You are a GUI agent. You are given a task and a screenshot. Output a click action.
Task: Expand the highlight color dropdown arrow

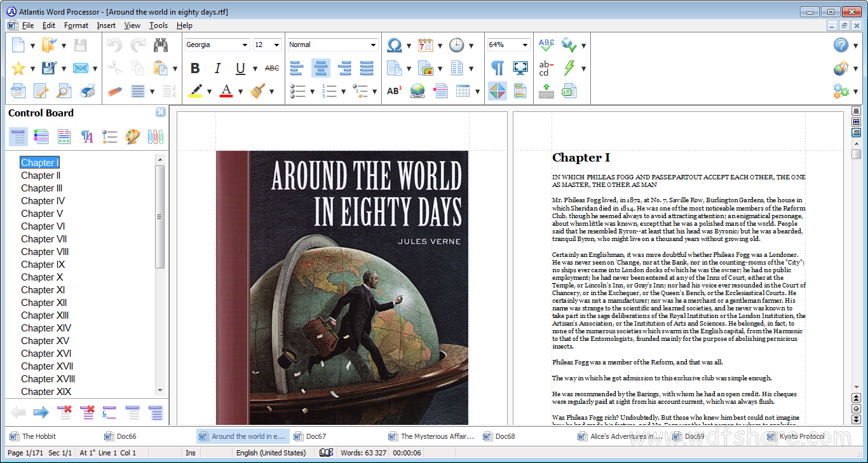tap(209, 91)
